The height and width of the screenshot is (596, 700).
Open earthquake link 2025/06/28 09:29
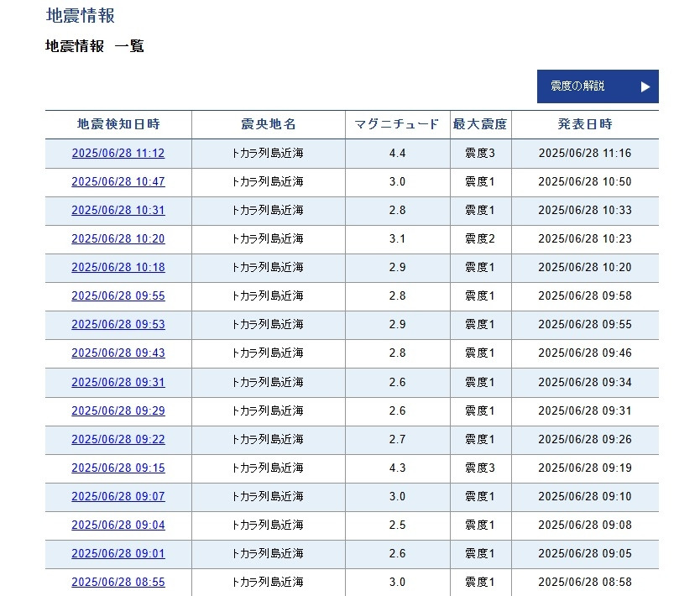tap(118, 410)
